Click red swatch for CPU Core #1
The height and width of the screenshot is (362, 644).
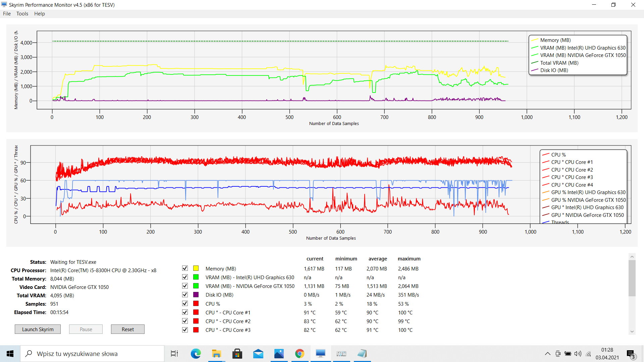[x=196, y=312]
